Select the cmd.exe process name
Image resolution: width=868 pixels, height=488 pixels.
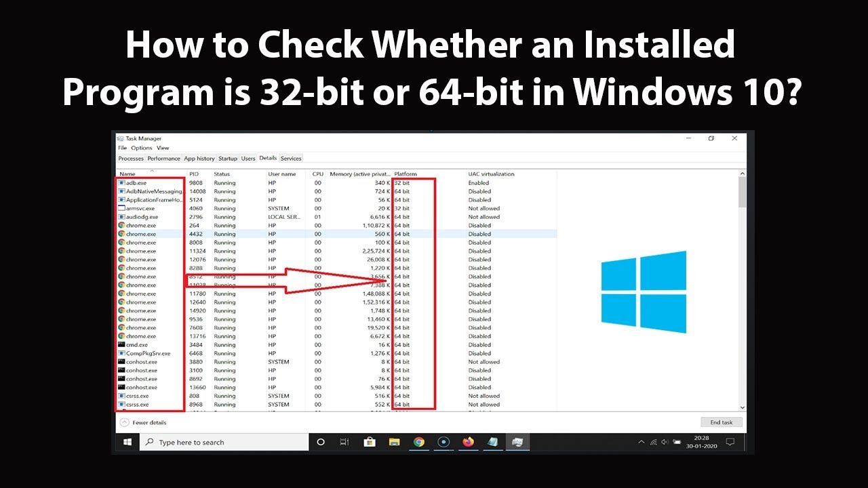pos(137,345)
